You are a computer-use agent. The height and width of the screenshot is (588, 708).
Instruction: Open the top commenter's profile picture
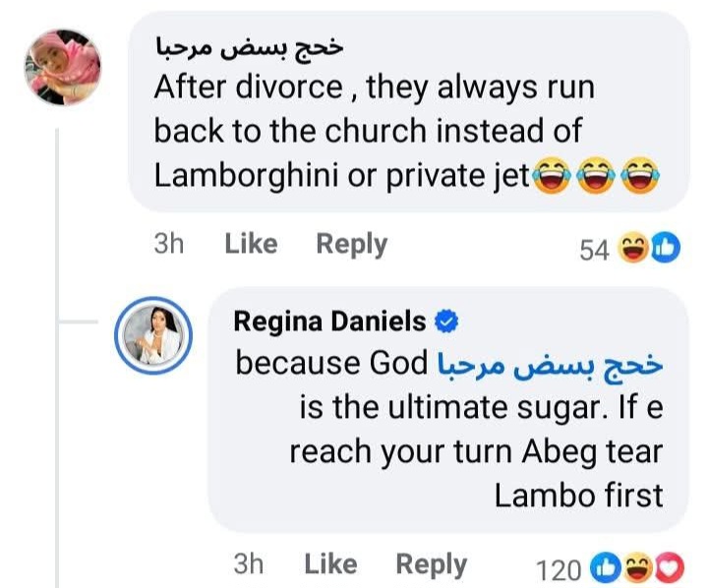[62, 67]
